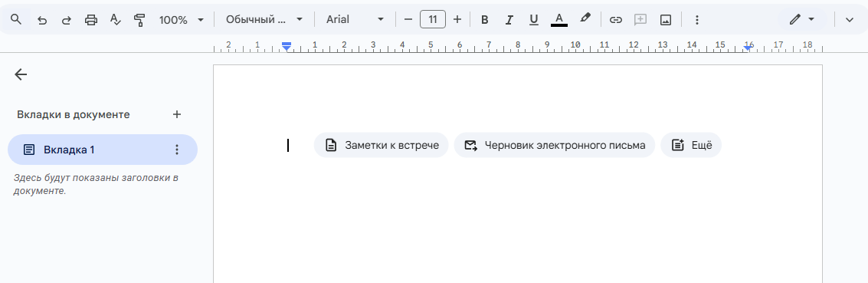This screenshot has height=283, width=868.
Task: Activate the paint format roller
Action: click(139, 20)
